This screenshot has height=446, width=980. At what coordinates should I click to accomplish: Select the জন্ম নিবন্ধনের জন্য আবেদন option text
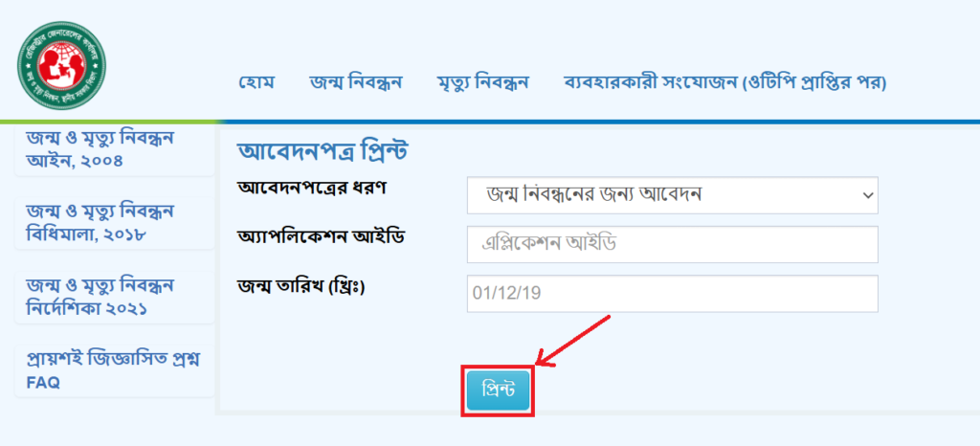coord(593,194)
